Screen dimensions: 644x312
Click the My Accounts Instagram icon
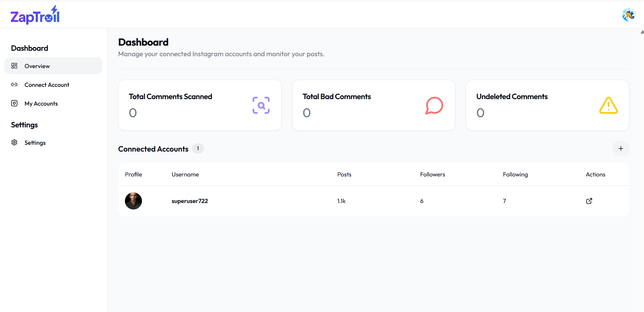pos(14,103)
